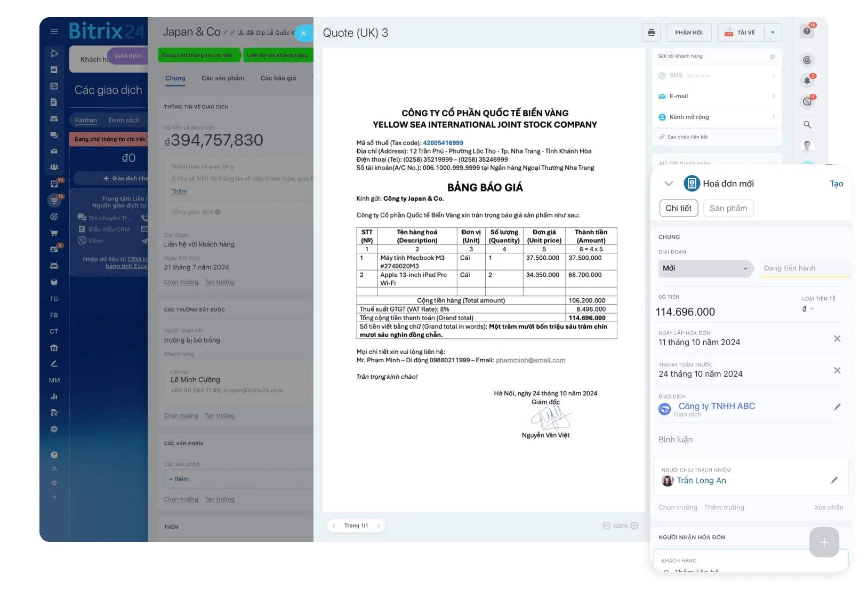Image resolution: width=868 pixels, height=589 pixels.
Task: Collapse the Hoá đơn mới panel chevron
Action: coord(669,184)
